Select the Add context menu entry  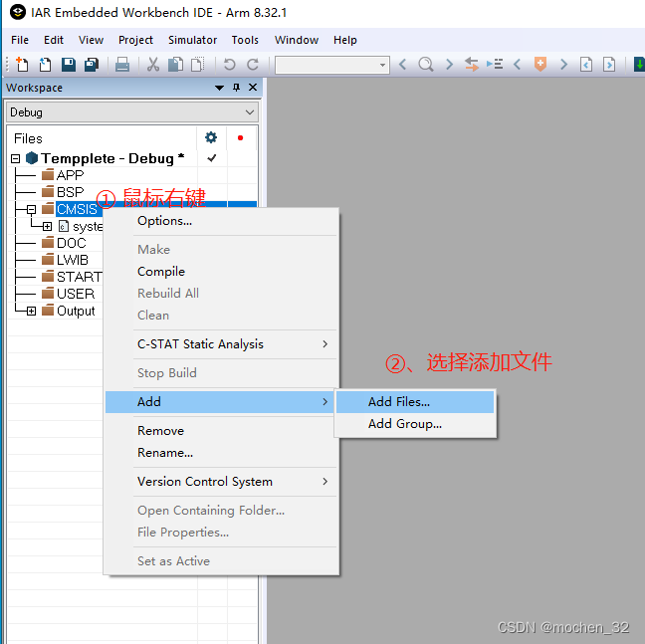click(x=219, y=402)
